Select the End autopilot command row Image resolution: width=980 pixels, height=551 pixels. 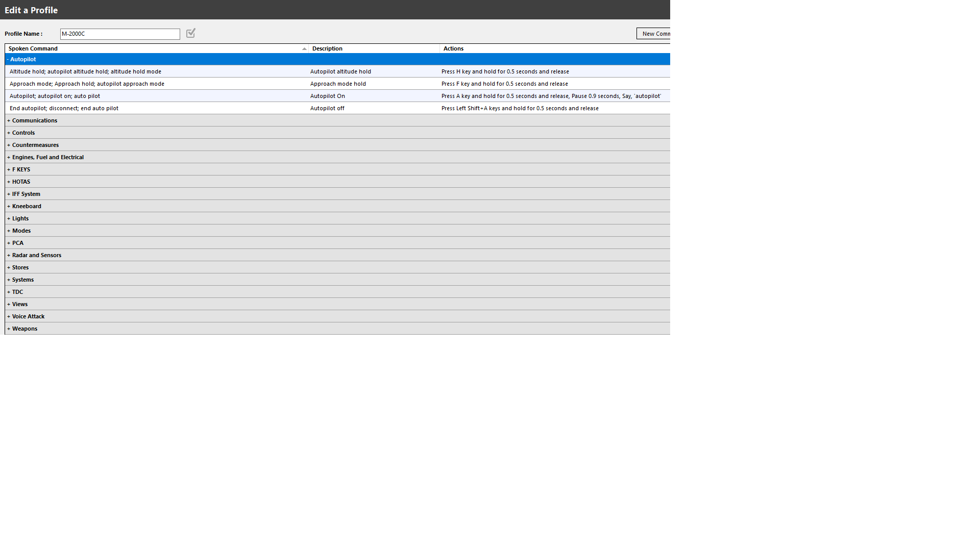(x=64, y=108)
